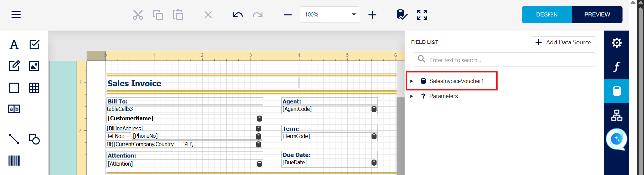Select the Check Box tool

34,45
